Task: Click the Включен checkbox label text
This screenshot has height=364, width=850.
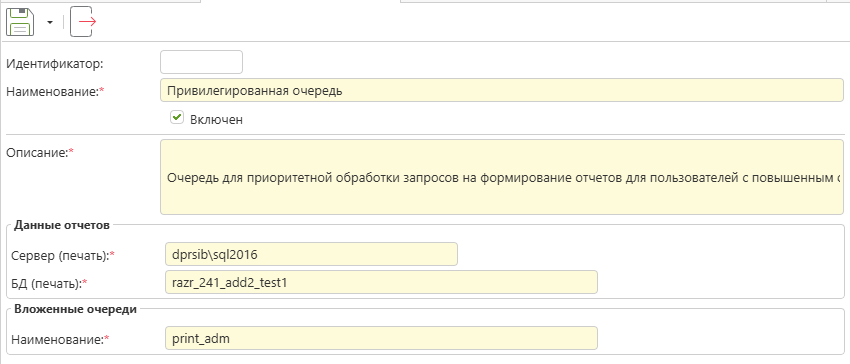Action: point(216,120)
